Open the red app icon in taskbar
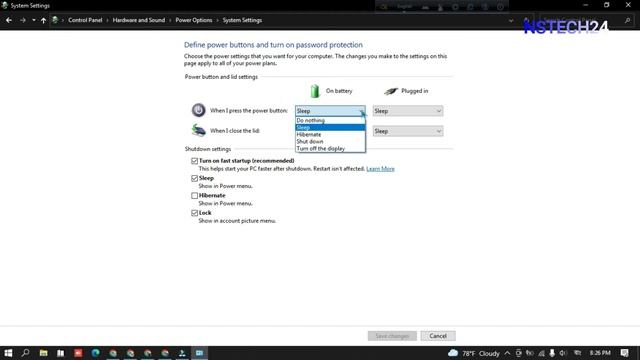Screen dimensions: 640x360 (x=78, y=353)
